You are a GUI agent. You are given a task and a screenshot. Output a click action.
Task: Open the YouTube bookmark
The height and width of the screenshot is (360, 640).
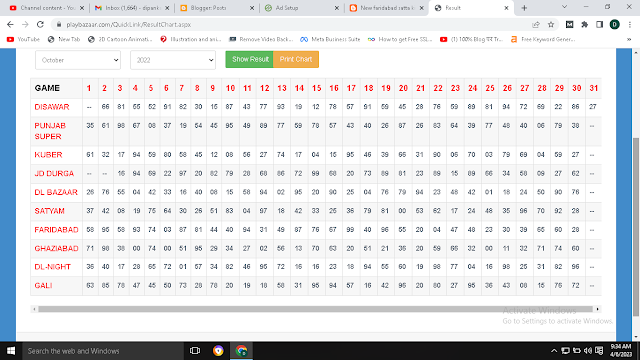[23, 39]
